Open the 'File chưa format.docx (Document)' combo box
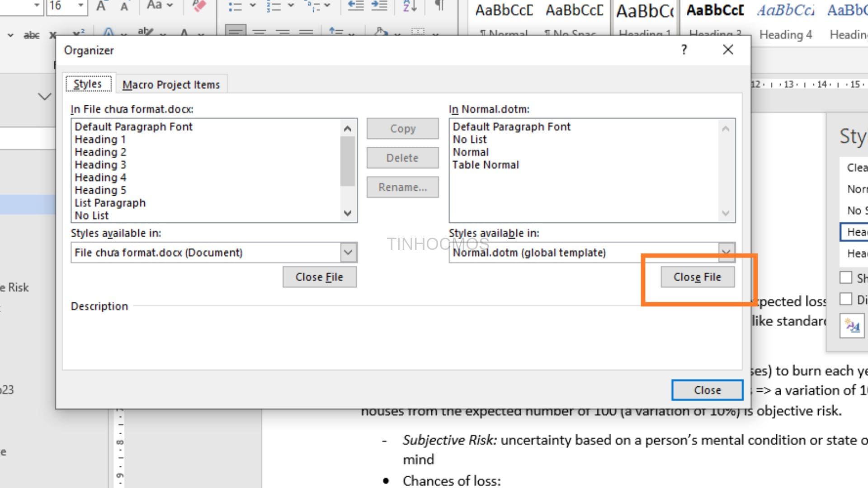 [x=214, y=253]
